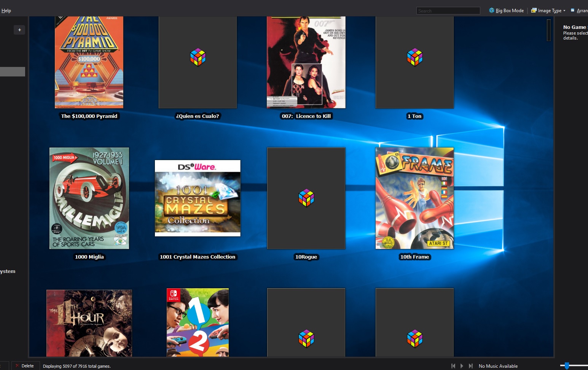This screenshot has height=370, width=588.
Task: Play music using the play button
Action: (x=462, y=366)
